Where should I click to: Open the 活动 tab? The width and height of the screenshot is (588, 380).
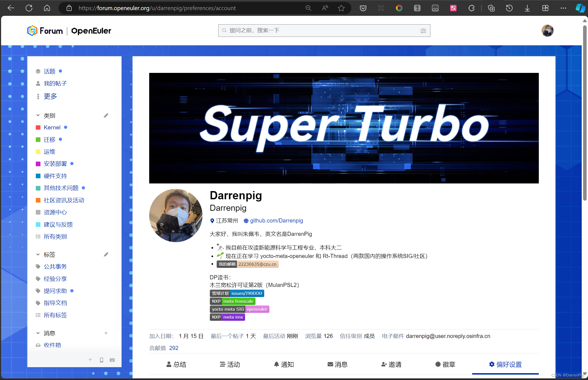coord(230,364)
